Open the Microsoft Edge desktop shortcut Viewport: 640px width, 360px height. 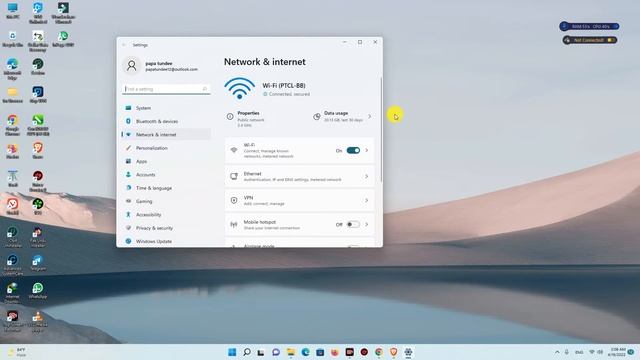tap(13, 69)
